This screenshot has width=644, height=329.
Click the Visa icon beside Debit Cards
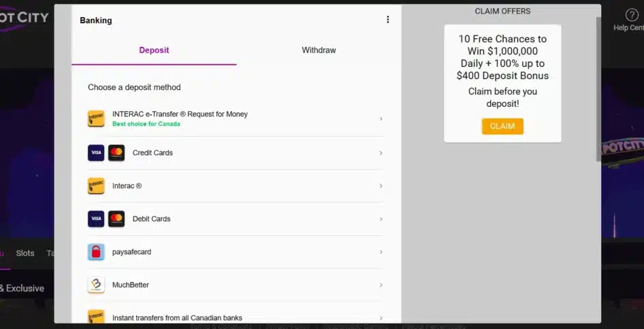click(96, 219)
